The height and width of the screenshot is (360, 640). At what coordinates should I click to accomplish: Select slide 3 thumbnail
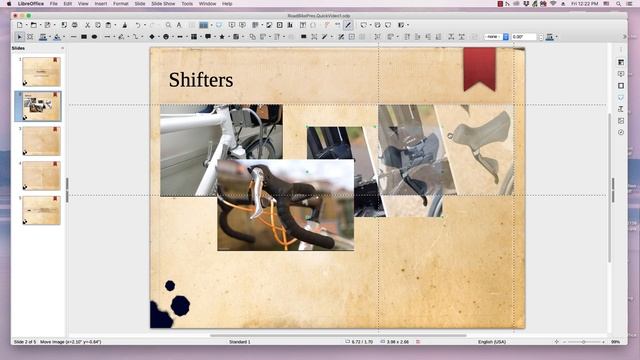pos(41,141)
